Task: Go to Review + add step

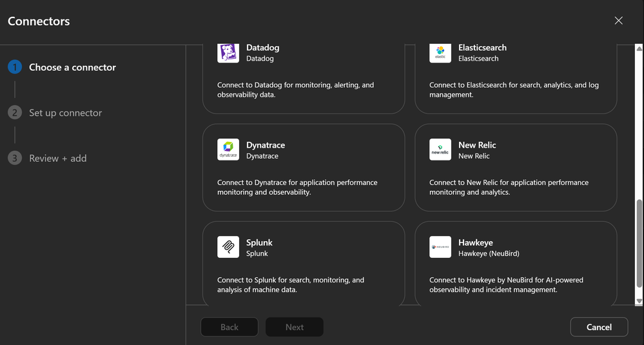Action: coord(58,158)
